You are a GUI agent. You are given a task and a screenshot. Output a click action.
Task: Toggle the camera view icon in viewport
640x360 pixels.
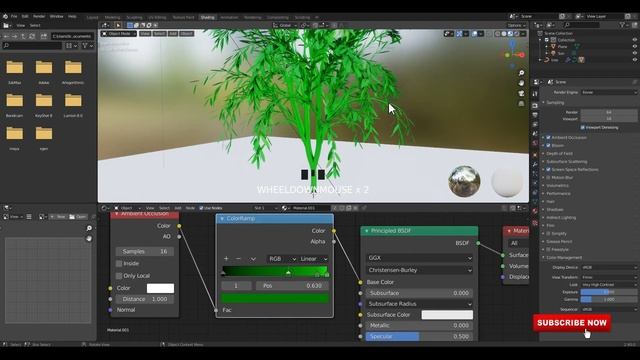pos(521,93)
